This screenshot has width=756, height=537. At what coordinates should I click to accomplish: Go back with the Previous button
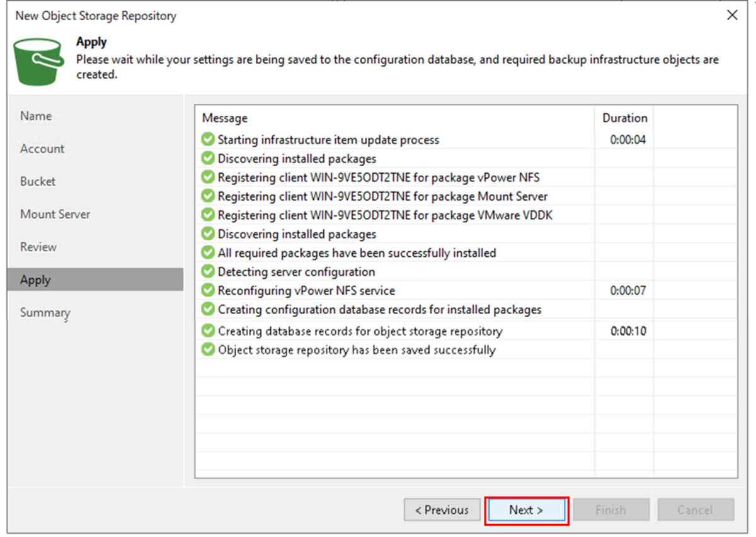[x=442, y=510]
